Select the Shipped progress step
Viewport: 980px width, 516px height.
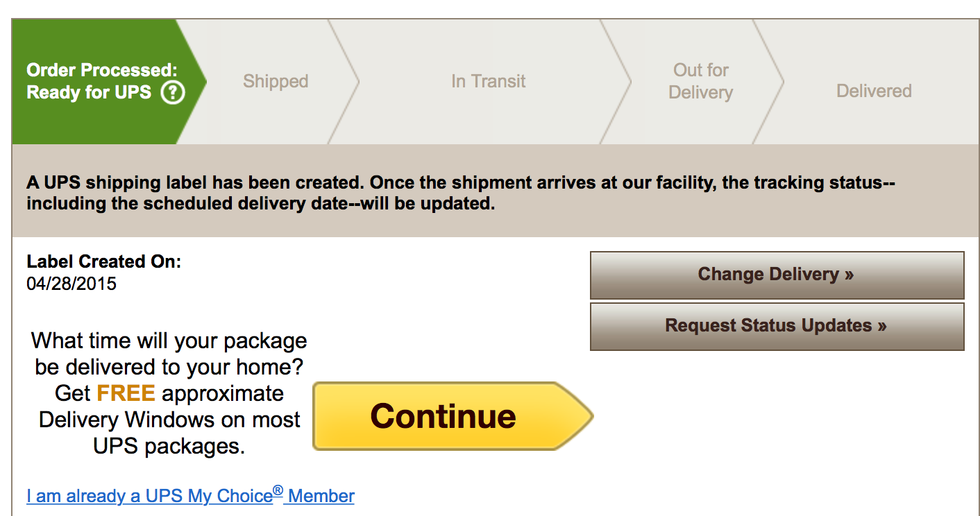tap(276, 81)
